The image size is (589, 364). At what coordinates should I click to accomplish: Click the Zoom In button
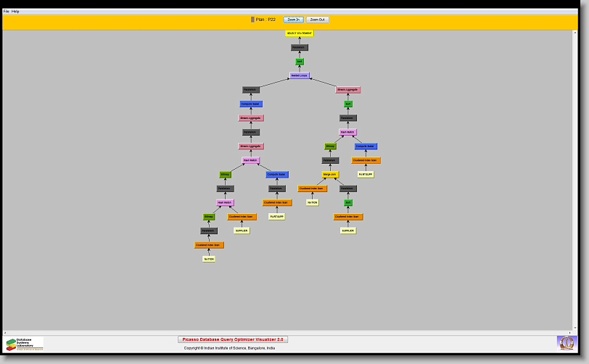pyautogui.click(x=293, y=20)
